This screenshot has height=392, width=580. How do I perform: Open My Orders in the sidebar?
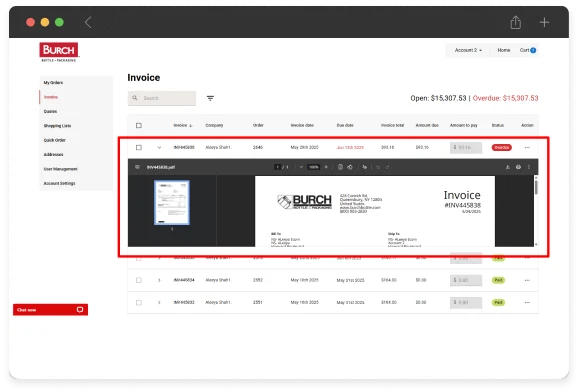[53, 83]
